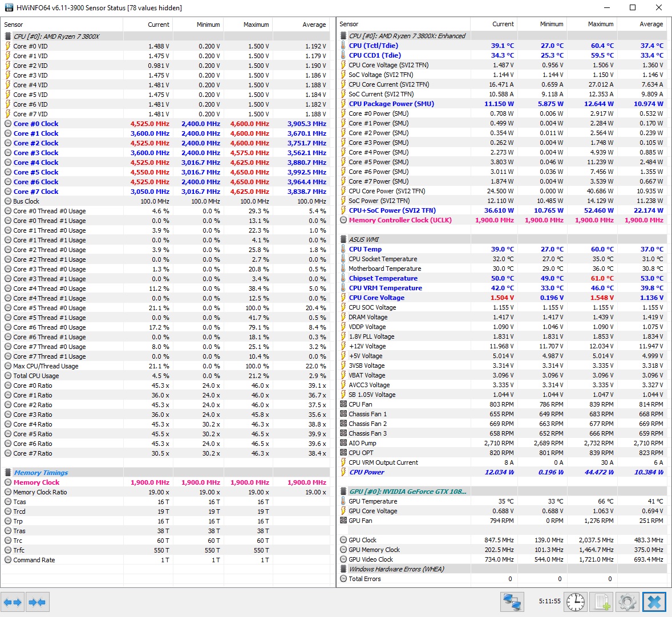Click the thermometer icon of CPU (Tctl/Tdie)
The width and height of the screenshot is (672, 617).
pos(343,45)
